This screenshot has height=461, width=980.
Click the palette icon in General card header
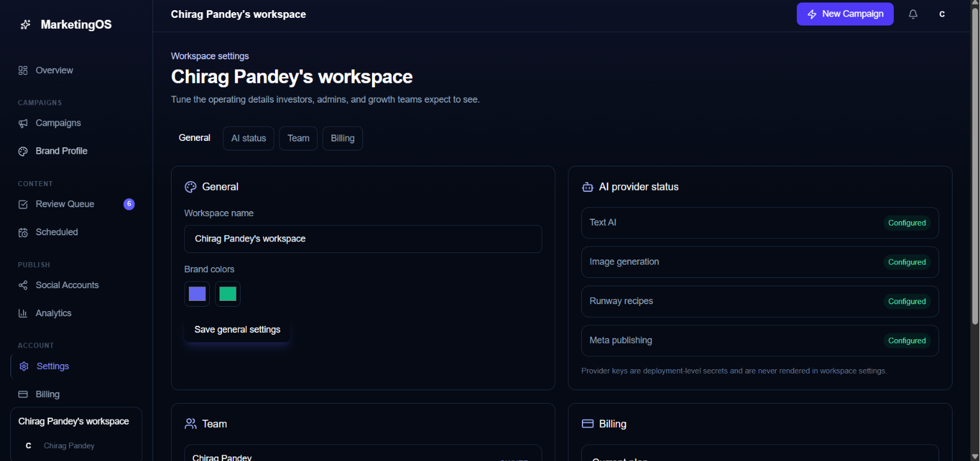click(190, 187)
